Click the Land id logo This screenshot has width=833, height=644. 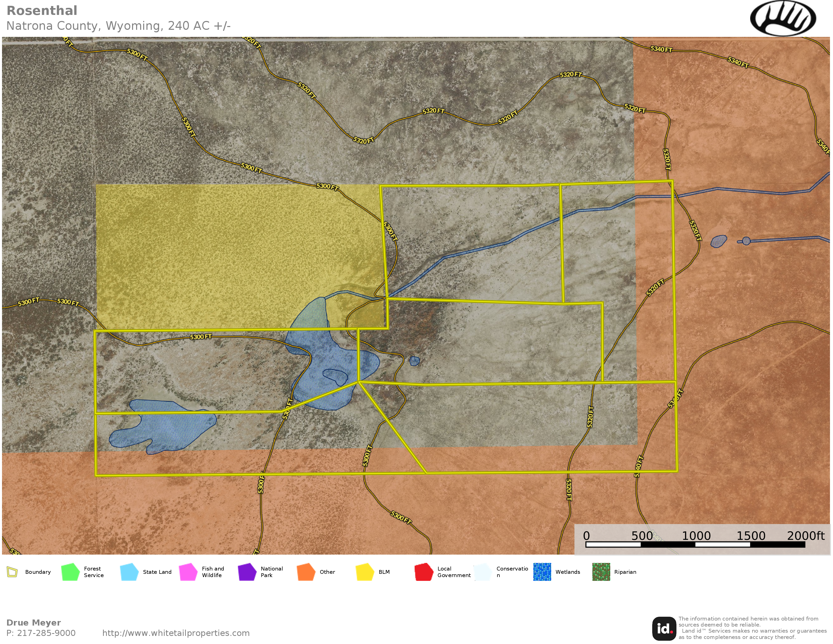click(664, 629)
